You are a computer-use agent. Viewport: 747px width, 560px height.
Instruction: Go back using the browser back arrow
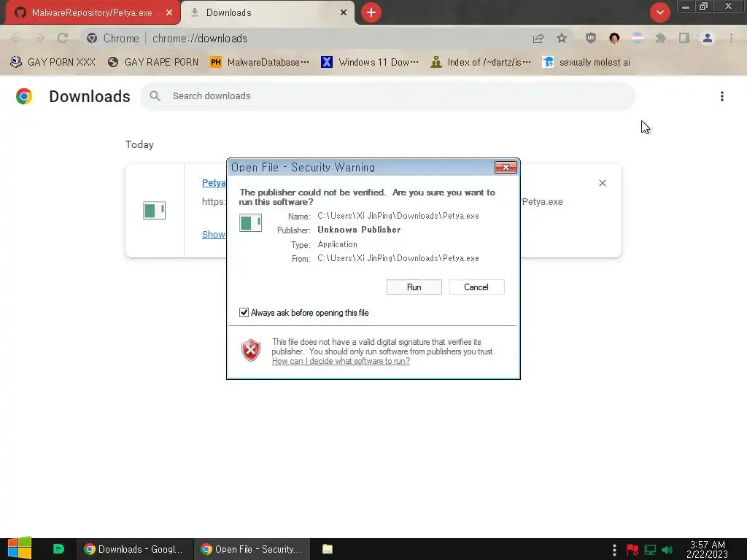click(16, 38)
